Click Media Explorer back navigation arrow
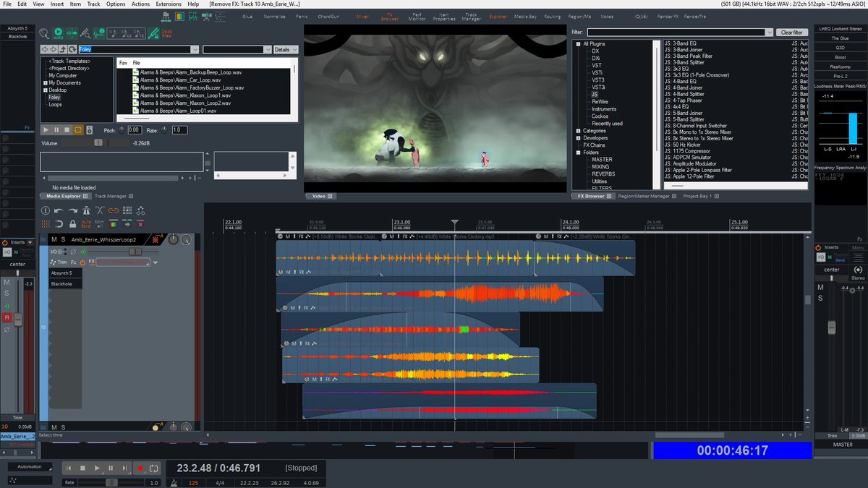868x488 pixels. [x=45, y=49]
